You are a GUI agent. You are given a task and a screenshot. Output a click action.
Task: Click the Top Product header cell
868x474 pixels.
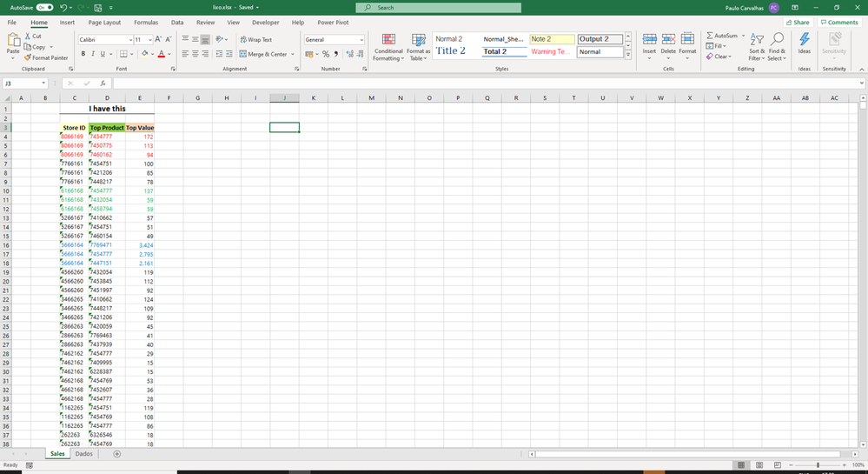(107, 128)
